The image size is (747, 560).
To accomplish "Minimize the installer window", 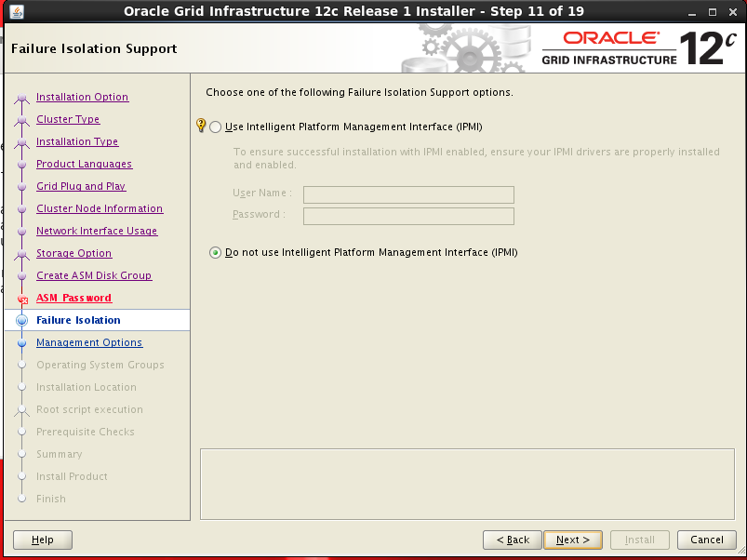I will [x=692, y=12].
